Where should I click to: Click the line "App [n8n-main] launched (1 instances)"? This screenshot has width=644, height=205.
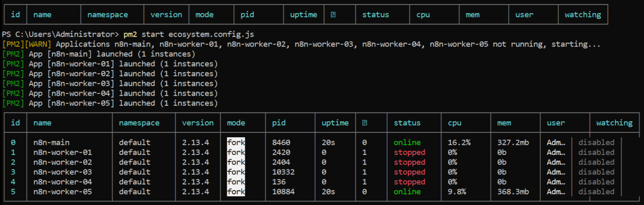(112, 54)
